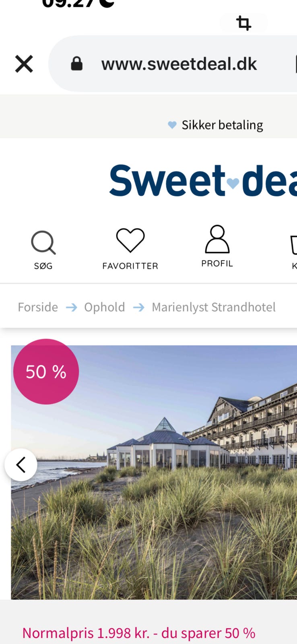Open the shopping cart icon
The height and width of the screenshot is (644, 297).
[294, 245]
